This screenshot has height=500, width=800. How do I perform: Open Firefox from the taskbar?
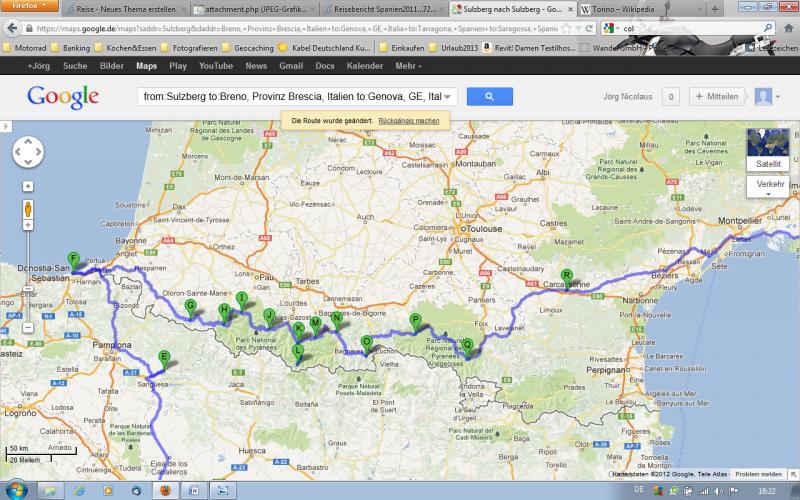coord(165,490)
